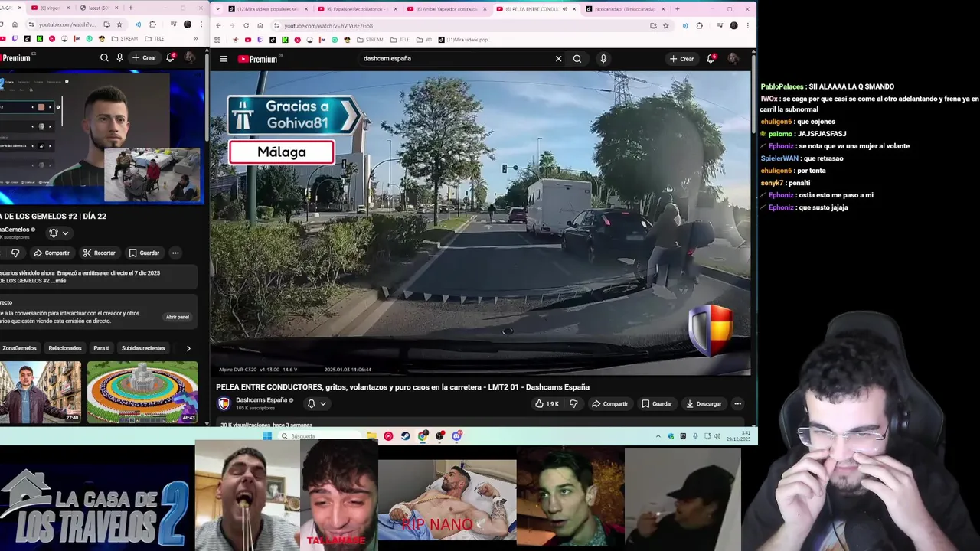Click the taskbar Búsqueda search box

coord(319,436)
